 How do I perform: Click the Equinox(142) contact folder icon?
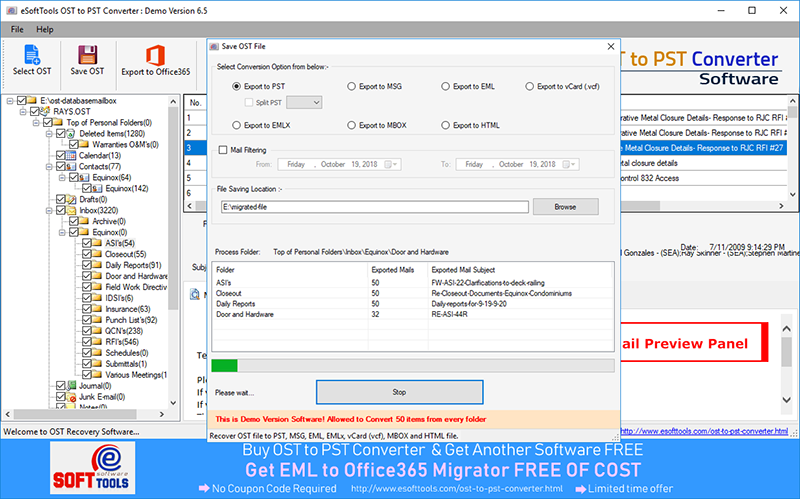point(98,188)
